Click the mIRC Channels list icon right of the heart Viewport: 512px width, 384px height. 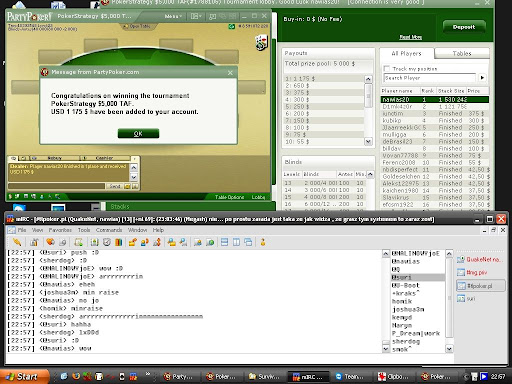pyautogui.click(x=63, y=242)
